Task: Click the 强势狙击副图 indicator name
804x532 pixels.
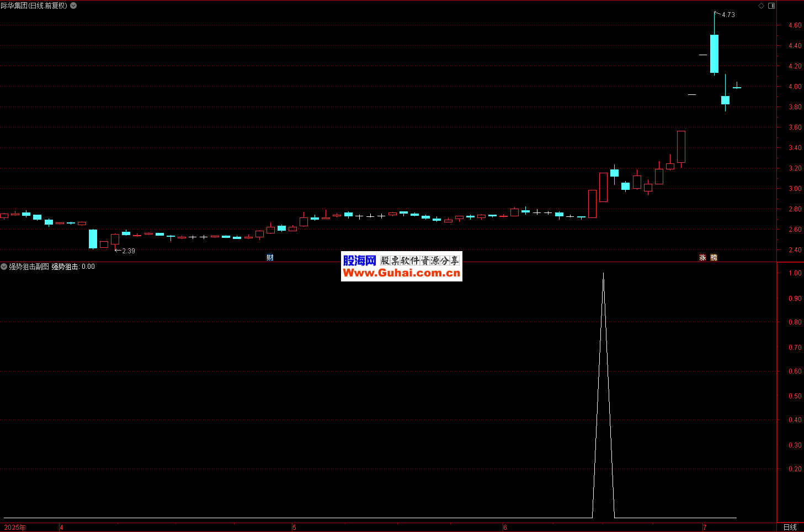Action: pos(29,267)
